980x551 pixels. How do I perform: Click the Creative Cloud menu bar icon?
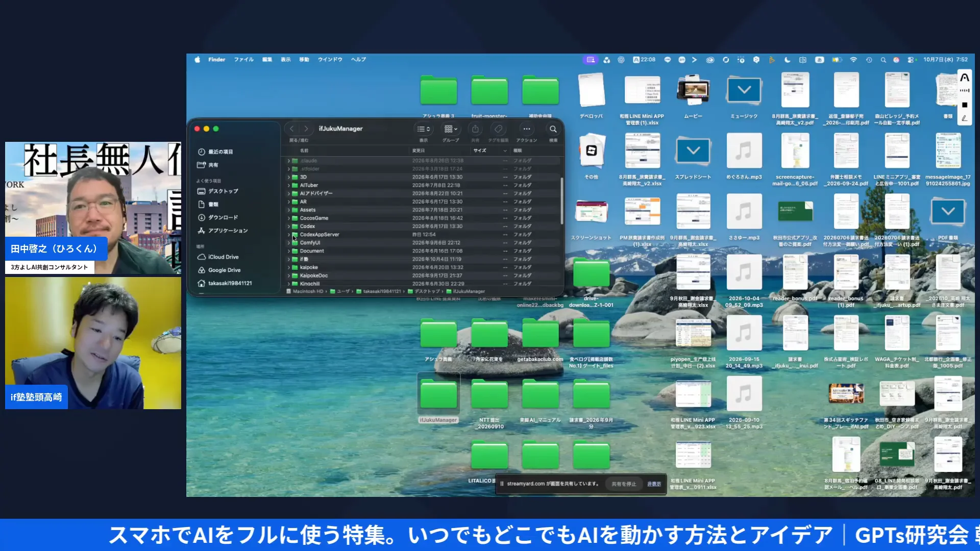tap(710, 60)
